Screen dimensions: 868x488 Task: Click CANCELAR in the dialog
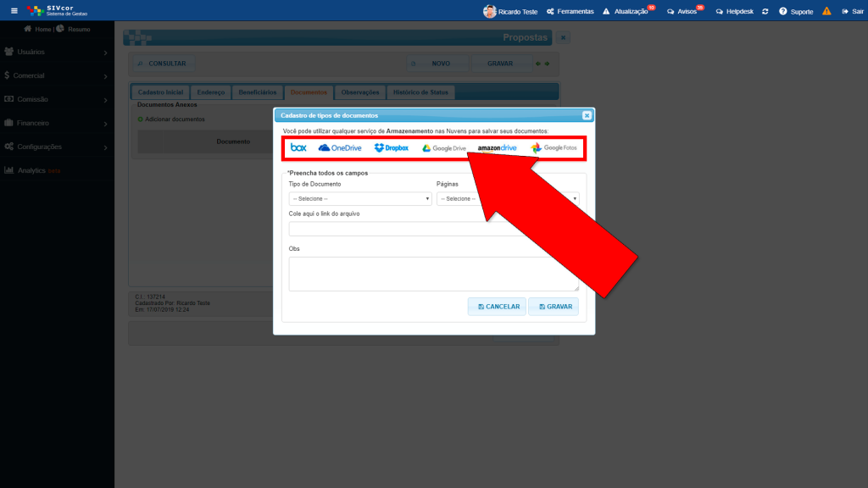click(x=497, y=307)
